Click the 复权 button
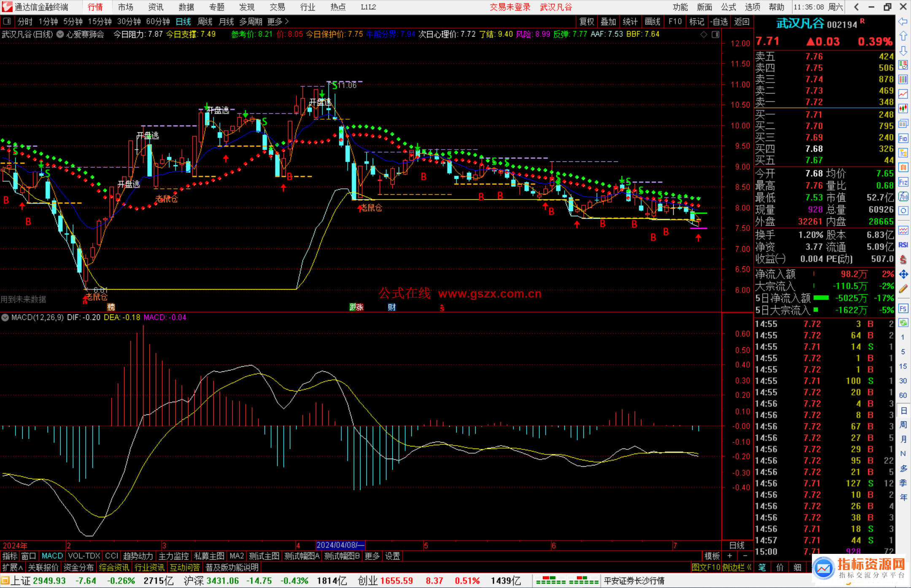The image size is (911, 588). point(587,21)
